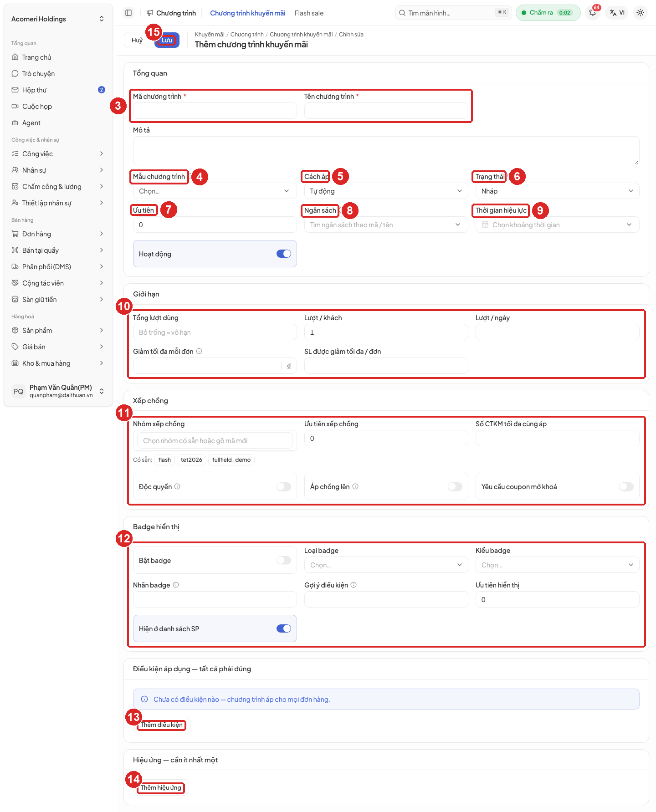Image resolution: width=656 pixels, height=812 pixels.
Task: Toggle the sidebar panel icon
Action: pos(128,13)
